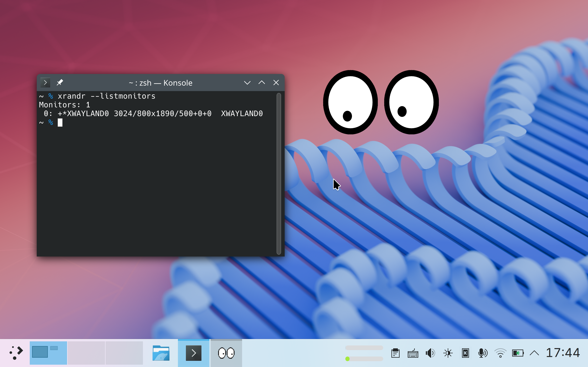The image size is (588, 367).
Task: Switch to the third virtual desktop
Action: coord(124,353)
